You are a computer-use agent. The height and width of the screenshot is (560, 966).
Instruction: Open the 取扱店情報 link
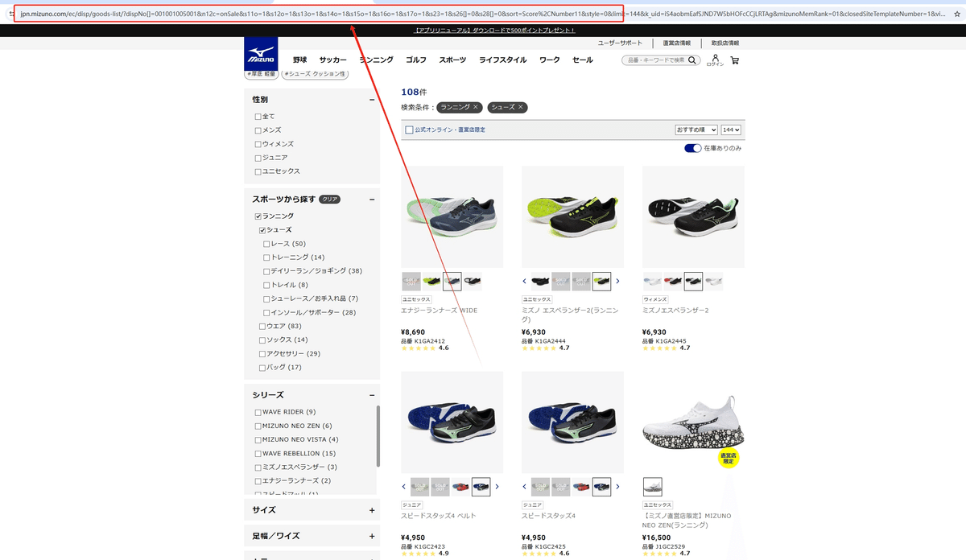725,43
